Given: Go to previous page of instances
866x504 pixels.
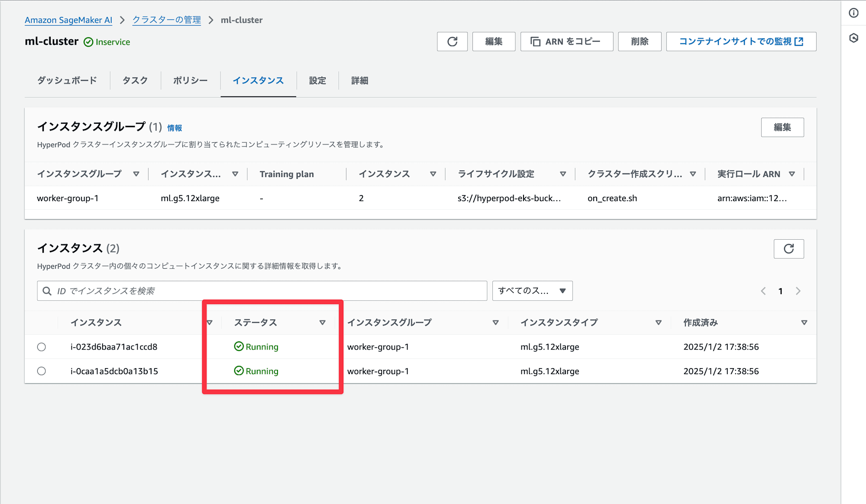Looking at the screenshot, I should point(763,291).
